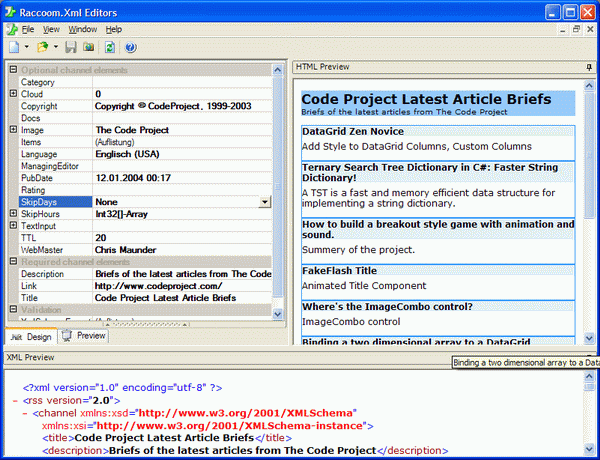Viewport: 600px width, 460px height.
Task: Select the Language property row
Action: tap(145, 154)
